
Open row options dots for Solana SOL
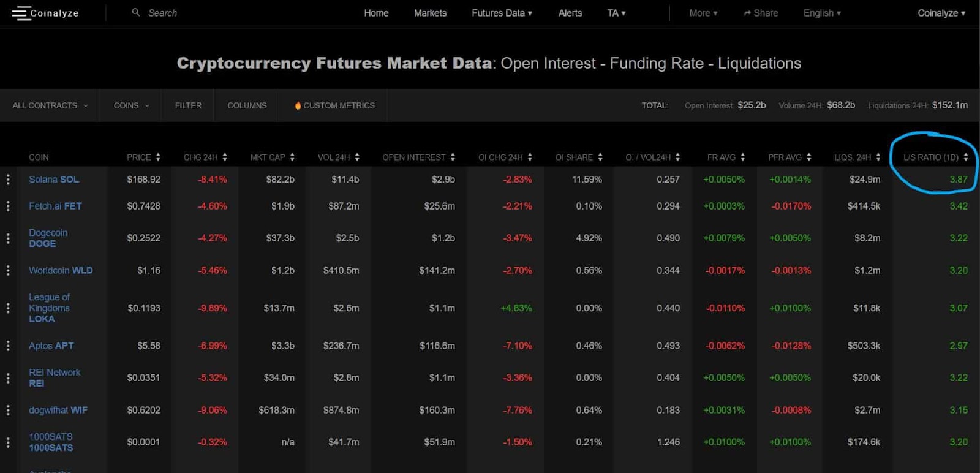pos(8,180)
